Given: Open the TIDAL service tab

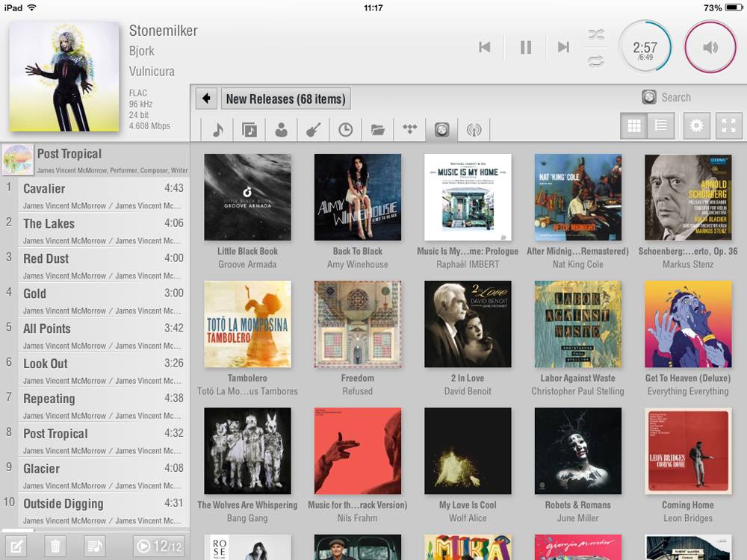Looking at the screenshot, I should click(409, 129).
